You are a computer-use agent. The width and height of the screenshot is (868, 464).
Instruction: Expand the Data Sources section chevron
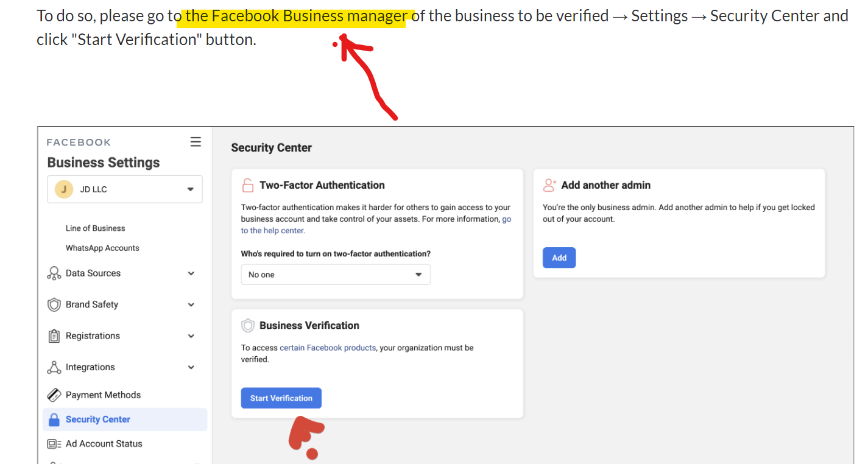coord(191,273)
